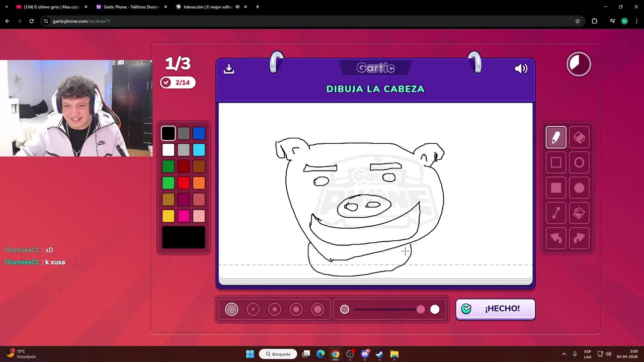Click the address bar URL garticphone.com
Screen dimensions: 644x362
tap(81, 21)
